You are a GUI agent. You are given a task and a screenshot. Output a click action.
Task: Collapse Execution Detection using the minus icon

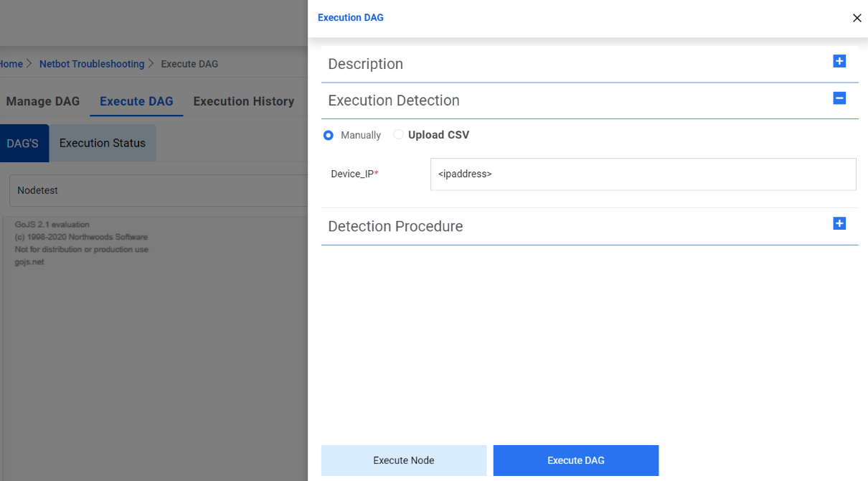[839, 98]
